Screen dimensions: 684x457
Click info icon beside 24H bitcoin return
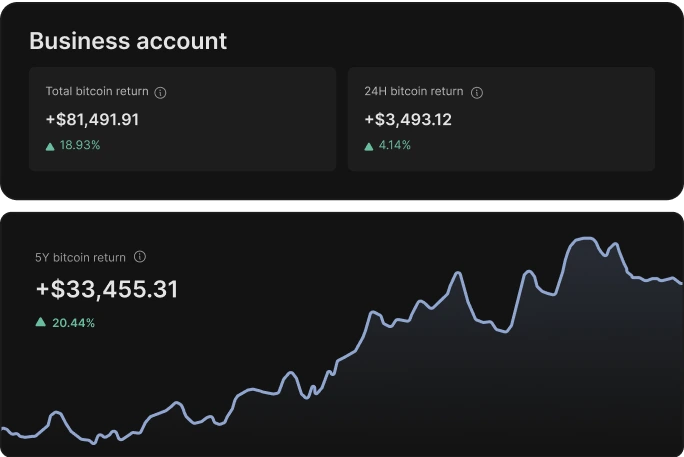477,92
